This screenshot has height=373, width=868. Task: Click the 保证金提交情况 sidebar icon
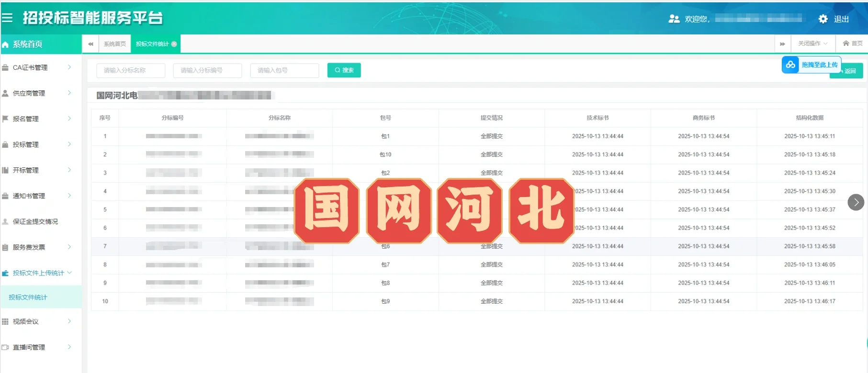point(5,221)
